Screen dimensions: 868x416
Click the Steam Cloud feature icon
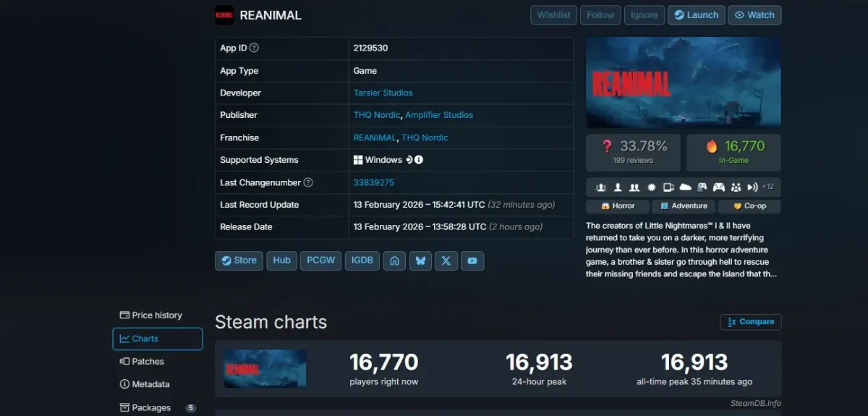pyautogui.click(x=685, y=187)
